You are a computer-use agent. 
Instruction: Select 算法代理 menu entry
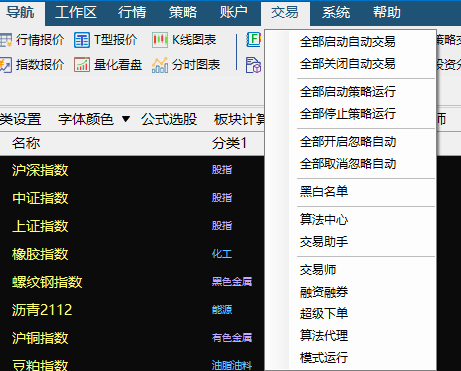click(324, 335)
